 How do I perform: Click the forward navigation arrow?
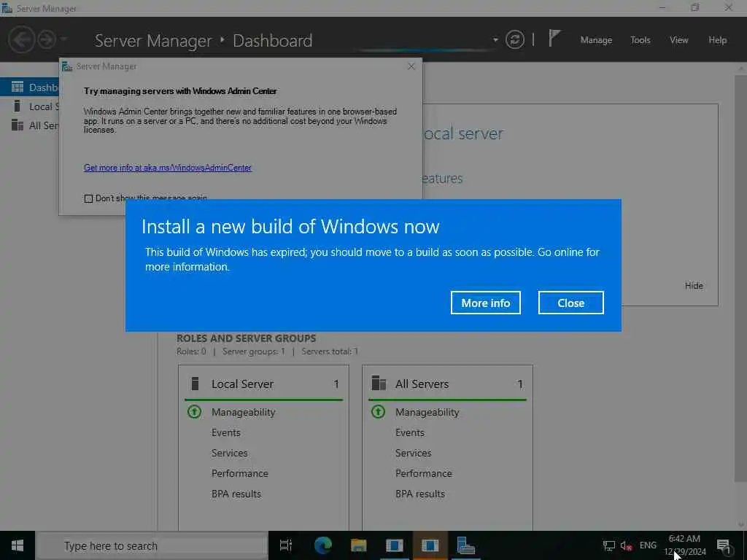pos(47,39)
